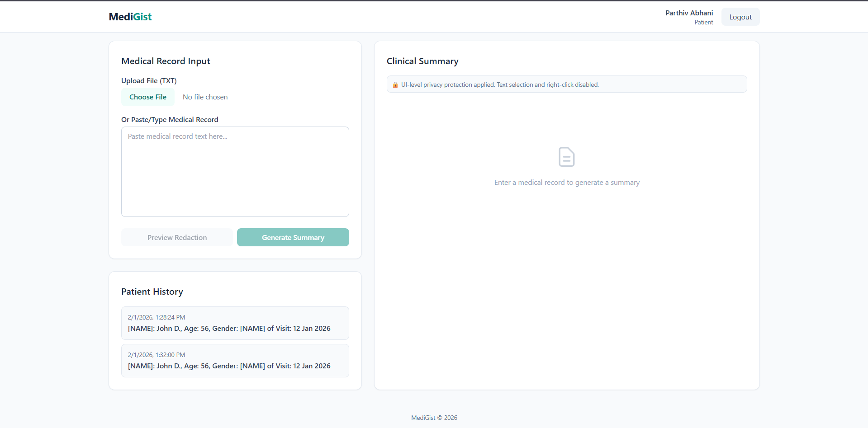This screenshot has height=428, width=868.
Task: Click the Upload File (TXT) label
Action: [x=149, y=80]
